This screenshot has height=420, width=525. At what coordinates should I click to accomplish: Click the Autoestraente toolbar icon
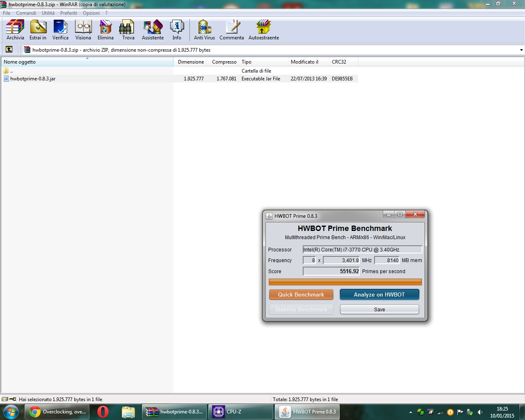click(x=264, y=30)
